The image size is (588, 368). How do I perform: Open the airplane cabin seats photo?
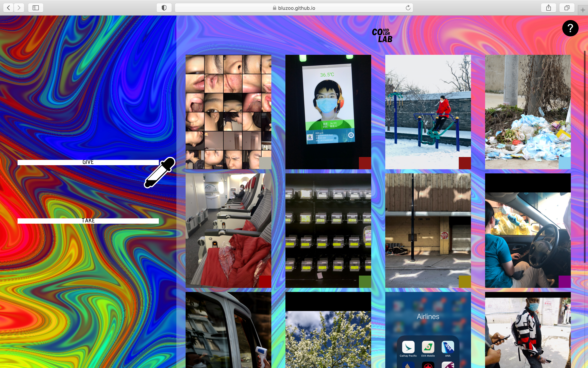click(228, 230)
